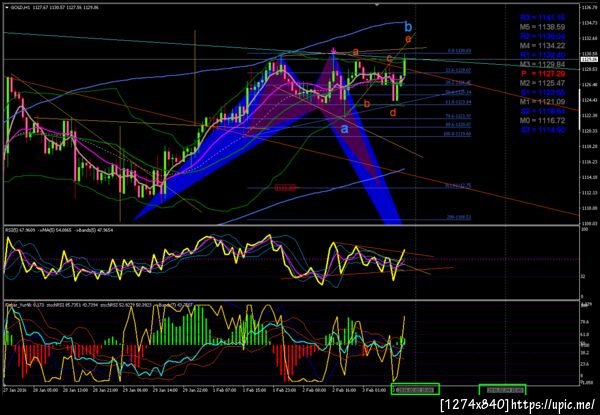Click the orange 'c' wave label
600x415 pixels.
point(389,59)
